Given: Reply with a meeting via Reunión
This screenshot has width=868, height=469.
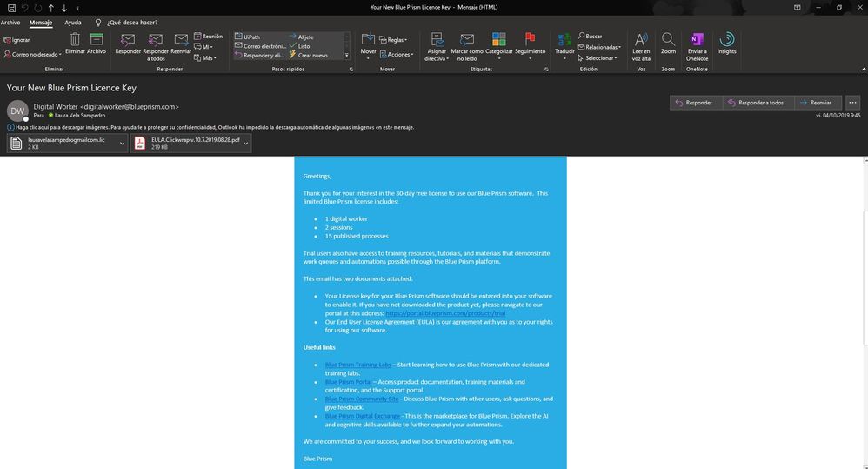Looking at the screenshot, I should click(x=208, y=36).
